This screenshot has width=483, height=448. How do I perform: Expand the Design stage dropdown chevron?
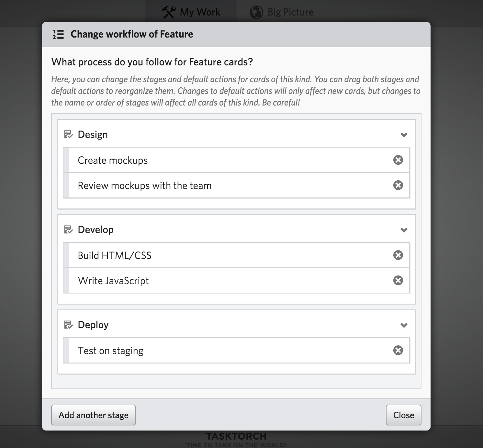404,135
